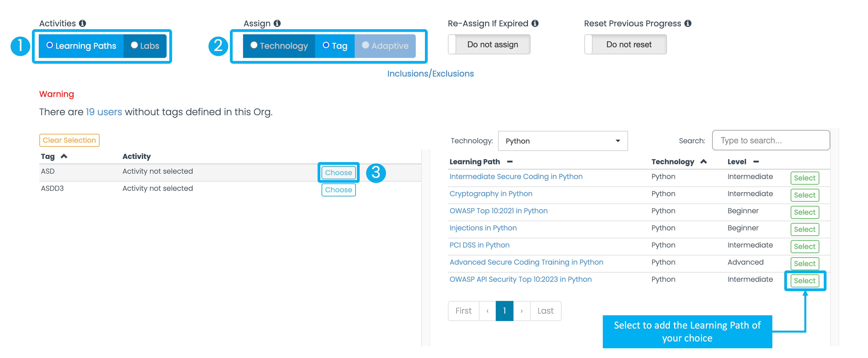The height and width of the screenshot is (358, 868).
Task: Click in the Search input field
Action: coord(771,141)
